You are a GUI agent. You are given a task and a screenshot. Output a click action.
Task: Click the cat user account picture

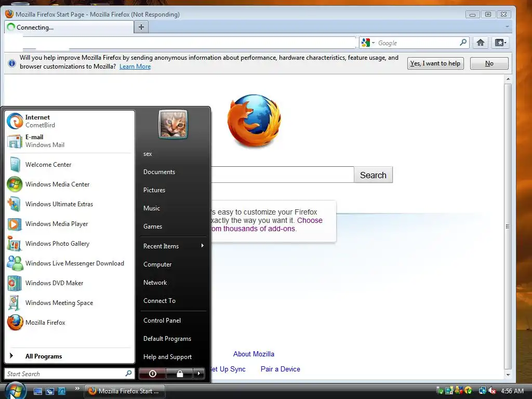tap(173, 124)
